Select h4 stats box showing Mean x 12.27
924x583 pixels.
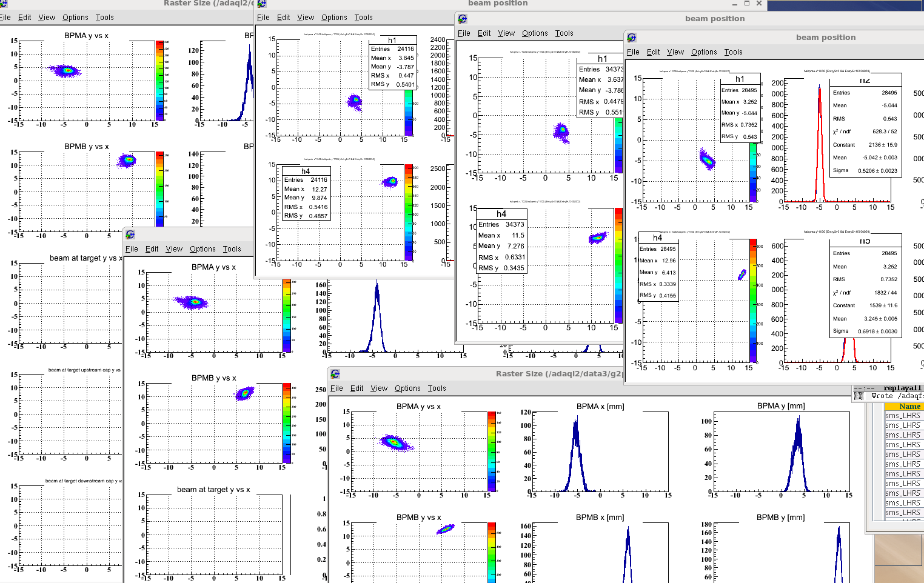pyautogui.click(x=306, y=193)
